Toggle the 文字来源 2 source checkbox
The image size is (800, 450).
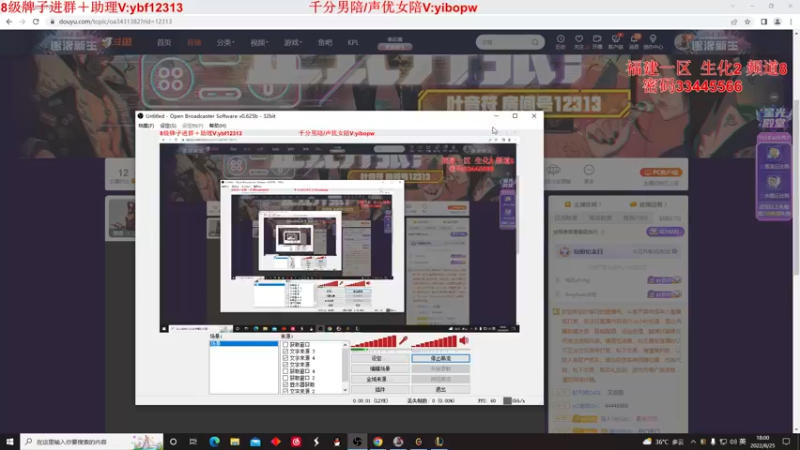(x=285, y=391)
